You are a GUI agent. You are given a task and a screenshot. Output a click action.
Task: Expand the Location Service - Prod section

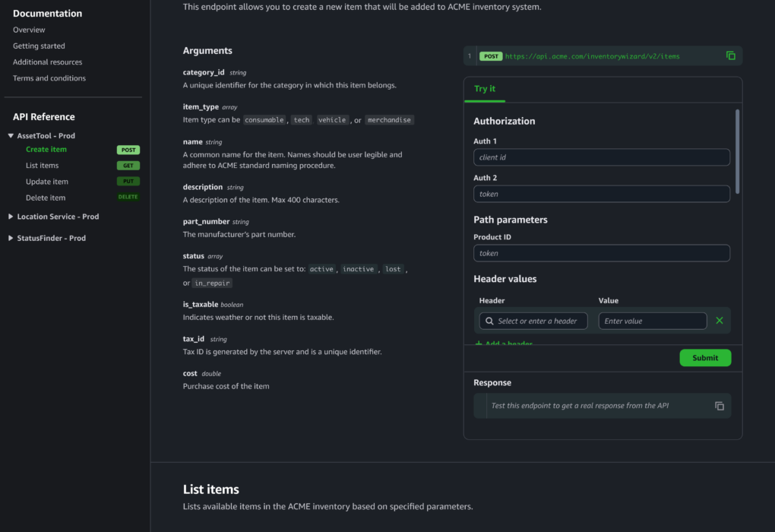(x=11, y=217)
